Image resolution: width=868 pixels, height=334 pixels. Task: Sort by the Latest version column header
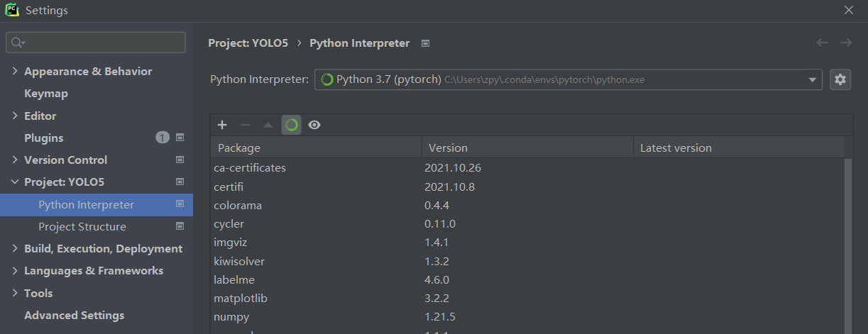[x=739, y=147]
